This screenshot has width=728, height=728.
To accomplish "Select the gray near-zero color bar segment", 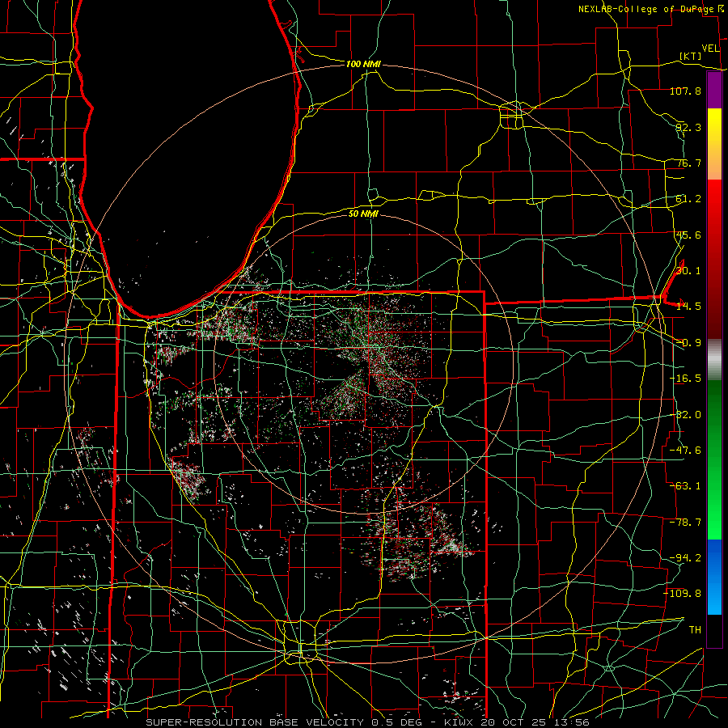I will point(714,360).
